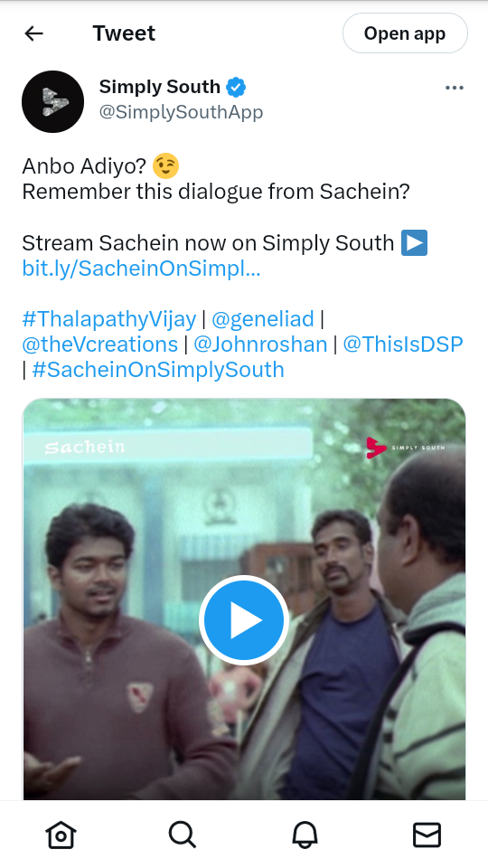Visit the @theVcreations mention
The height and width of the screenshot is (868, 488).
(x=100, y=344)
